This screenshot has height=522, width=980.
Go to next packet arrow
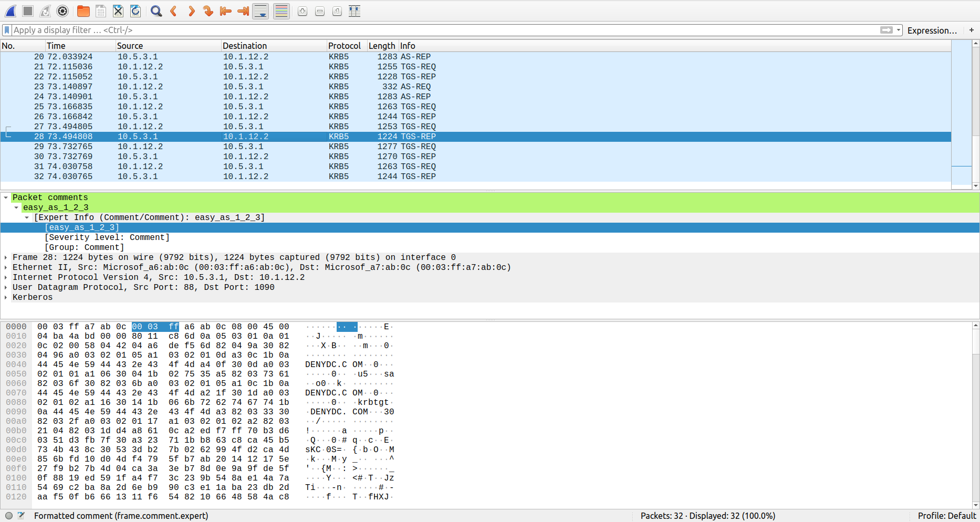coord(191,11)
